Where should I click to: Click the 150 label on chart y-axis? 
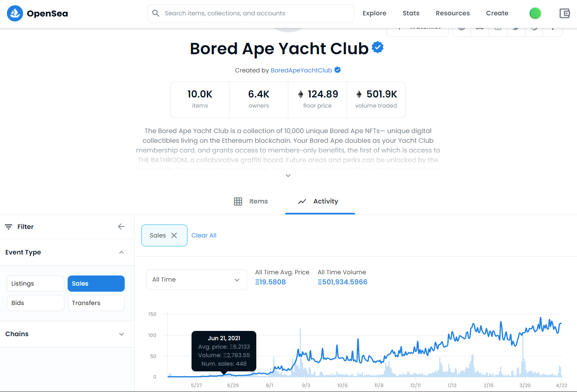[152, 314]
